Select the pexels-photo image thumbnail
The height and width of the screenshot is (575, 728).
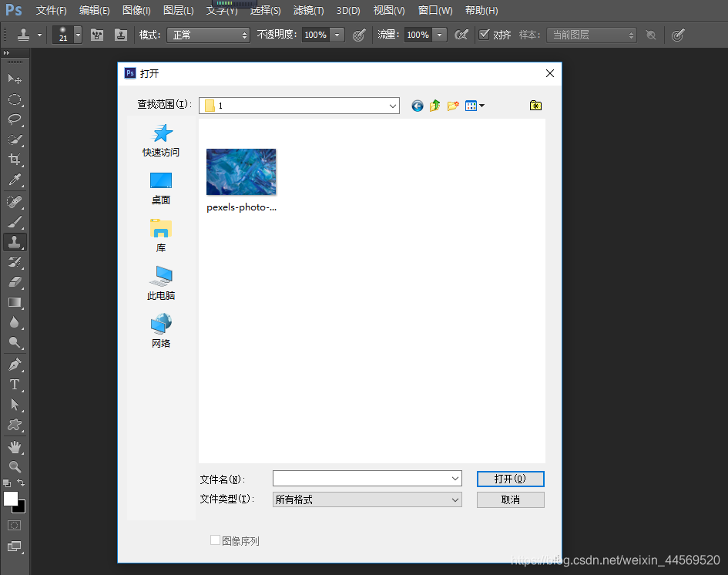(x=241, y=172)
